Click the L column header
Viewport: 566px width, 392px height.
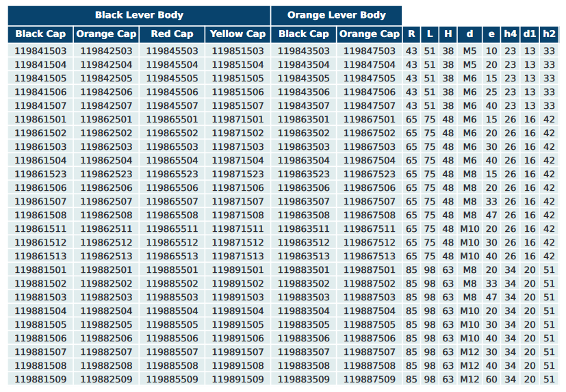(x=430, y=34)
